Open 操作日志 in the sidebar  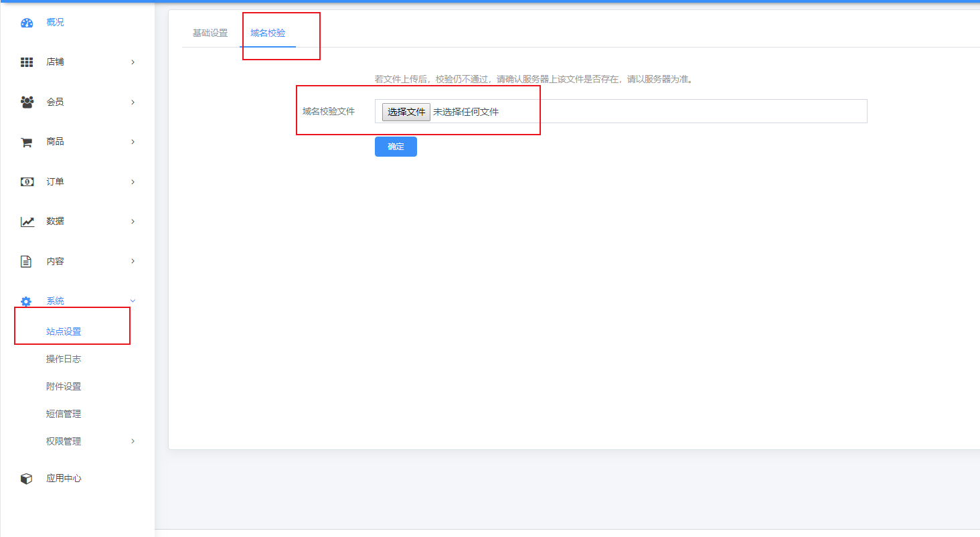point(64,359)
